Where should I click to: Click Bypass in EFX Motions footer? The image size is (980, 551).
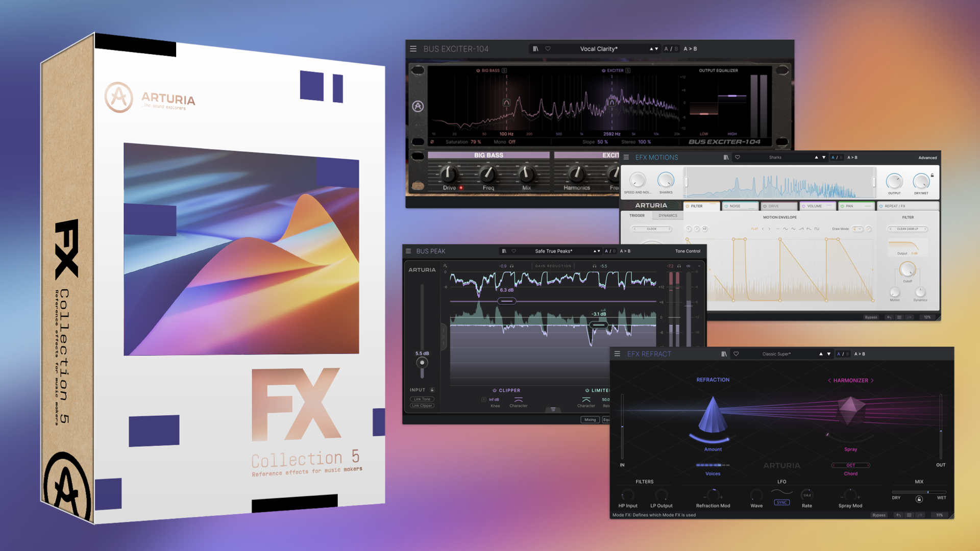click(871, 317)
